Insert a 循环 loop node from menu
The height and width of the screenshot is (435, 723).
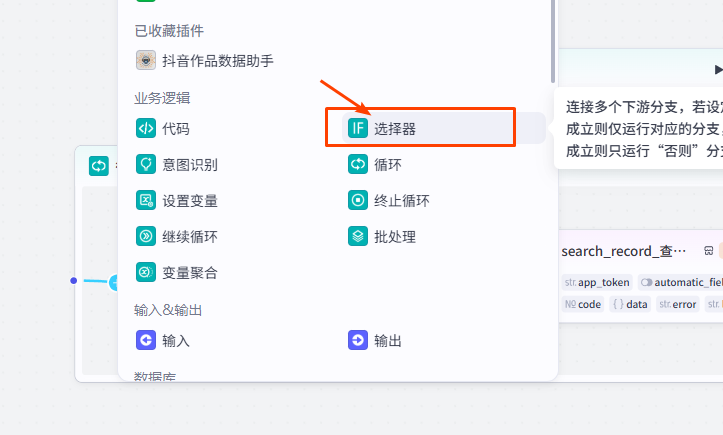coord(374,165)
